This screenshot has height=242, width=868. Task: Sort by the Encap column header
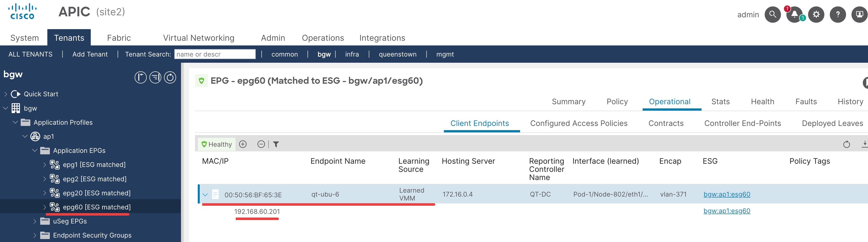click(670, 161)
